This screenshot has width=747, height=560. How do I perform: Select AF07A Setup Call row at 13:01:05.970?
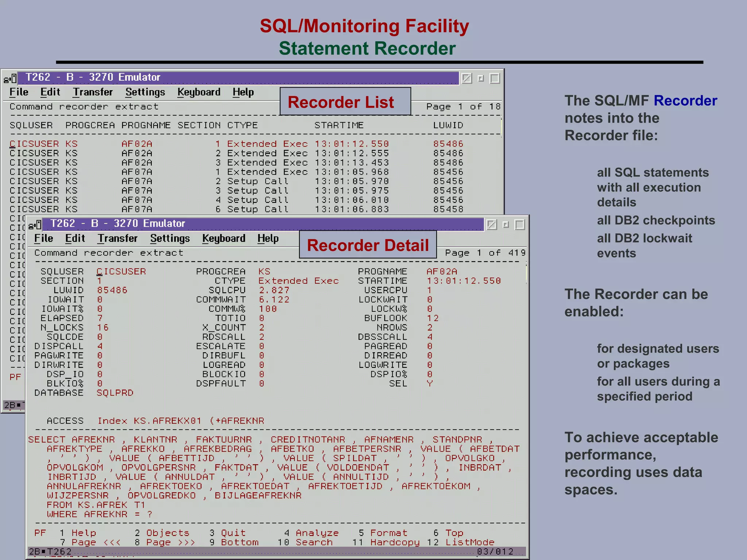(x=236, y=181)
